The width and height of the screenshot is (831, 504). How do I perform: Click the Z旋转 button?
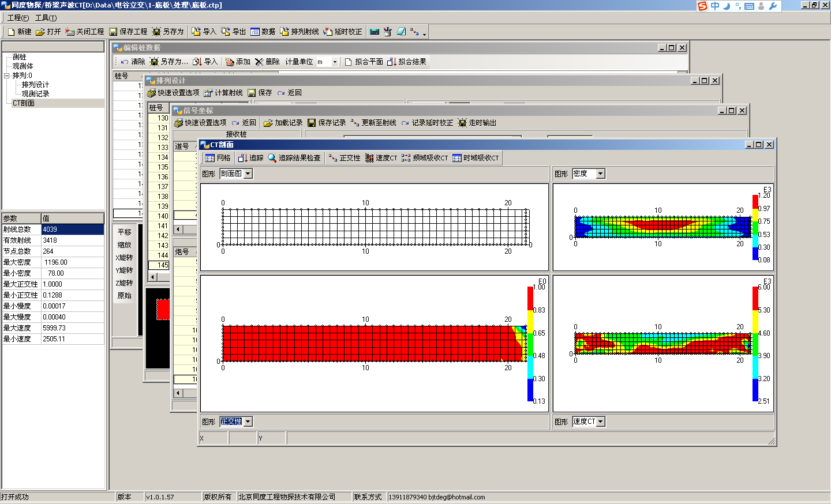[x=125, y=283]
